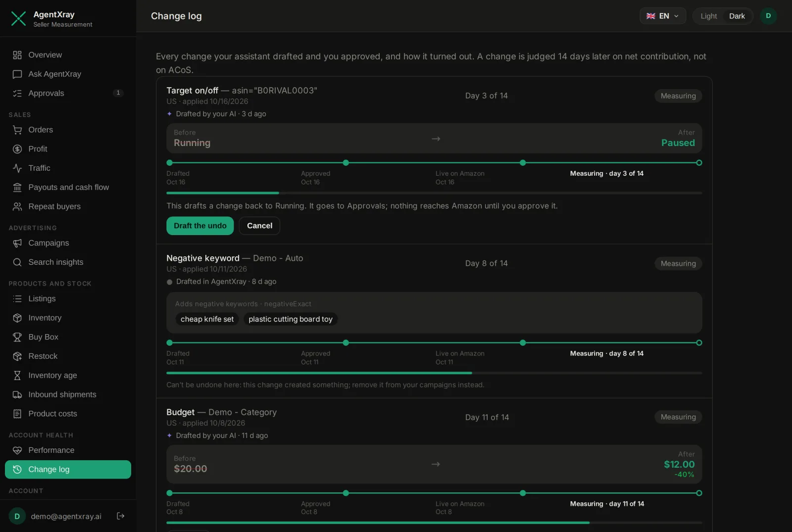
Task: Click Measuring badge on Negative keyword entry
Action: click(x=678, y=264)
